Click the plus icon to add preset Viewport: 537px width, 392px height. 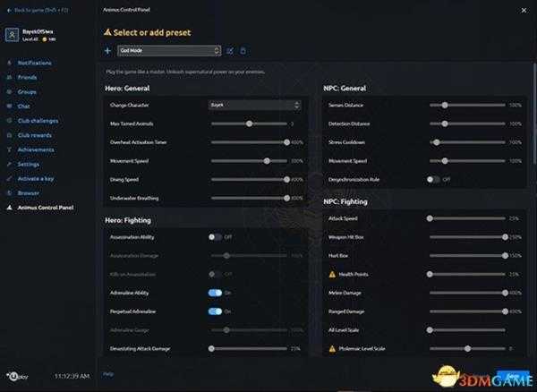107,51
